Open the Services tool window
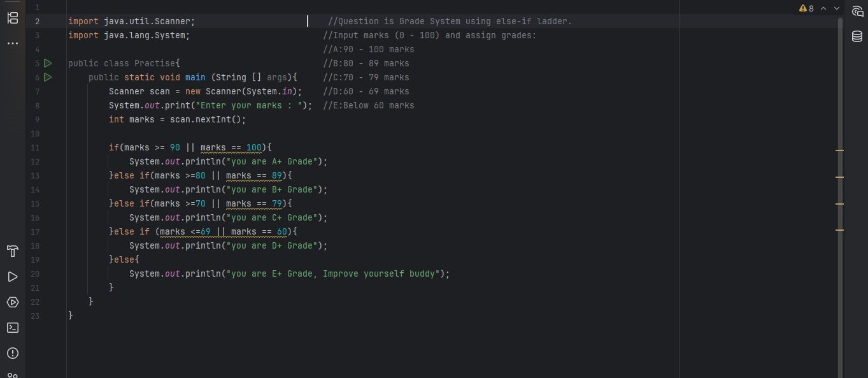 coord(12,302)
